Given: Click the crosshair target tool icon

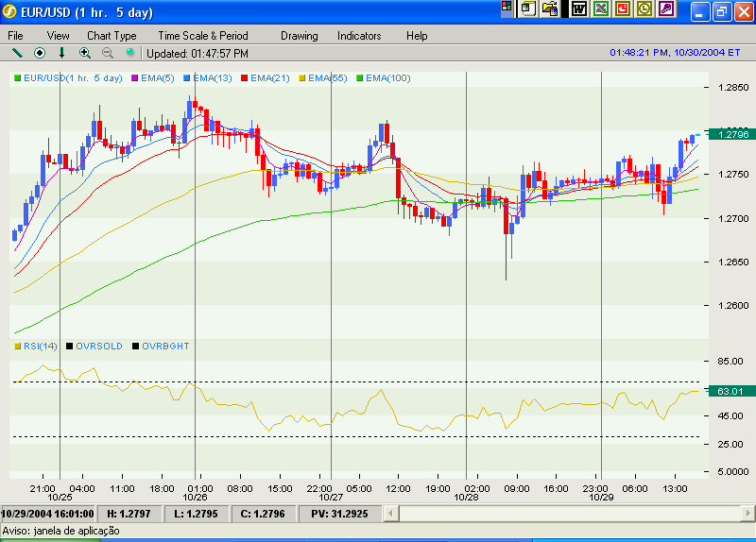Looking at the screenshot, I should 40,53.
